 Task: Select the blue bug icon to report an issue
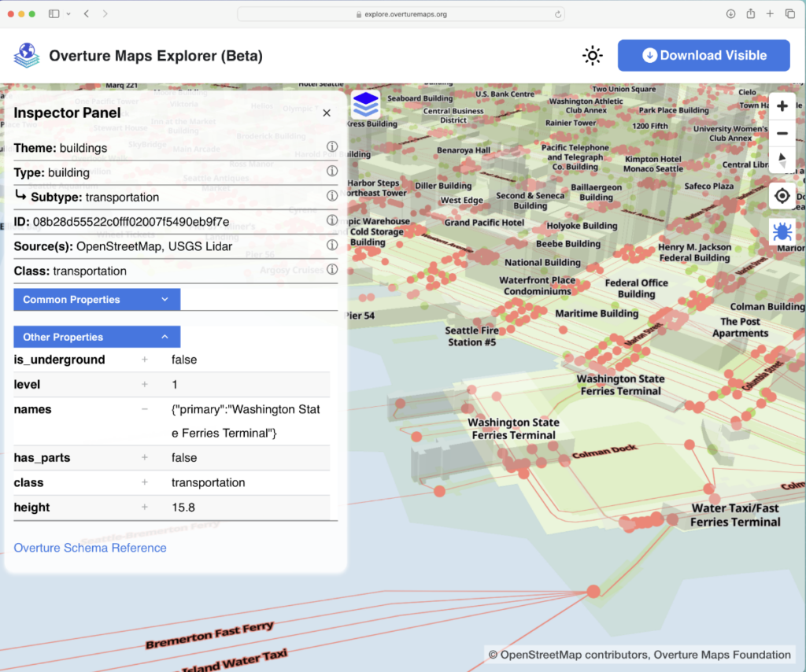point(782,231)
